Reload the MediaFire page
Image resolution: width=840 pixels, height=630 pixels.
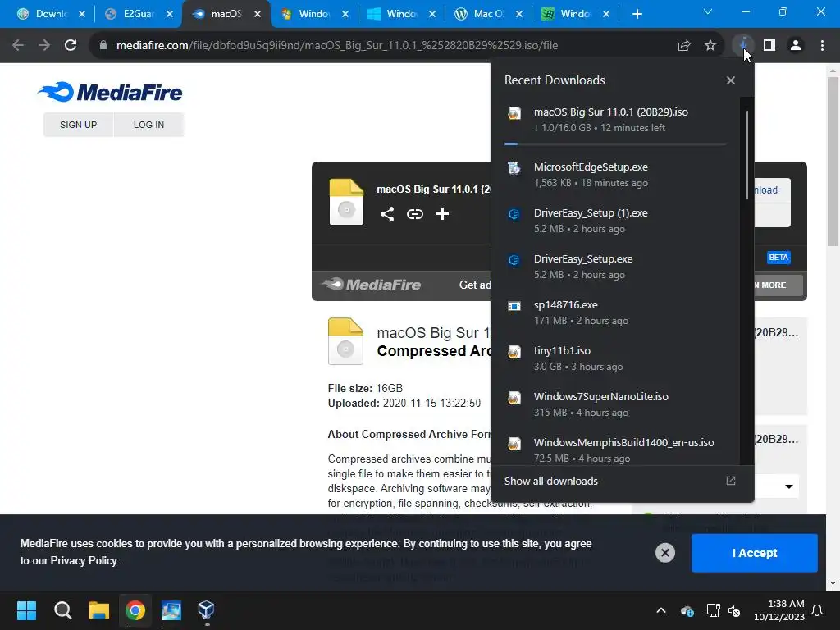coord(71,46)
